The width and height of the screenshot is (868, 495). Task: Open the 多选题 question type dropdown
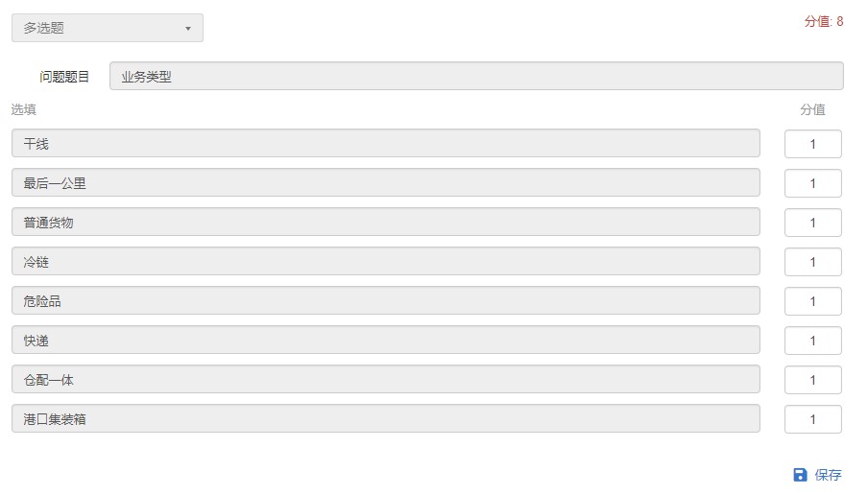coord(107,28)
